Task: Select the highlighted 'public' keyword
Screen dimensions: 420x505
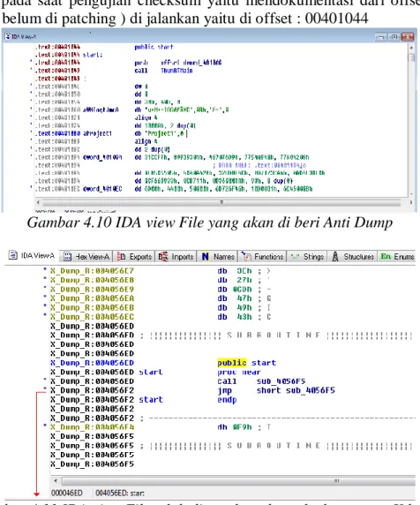Action: click(x=232, y=363)
